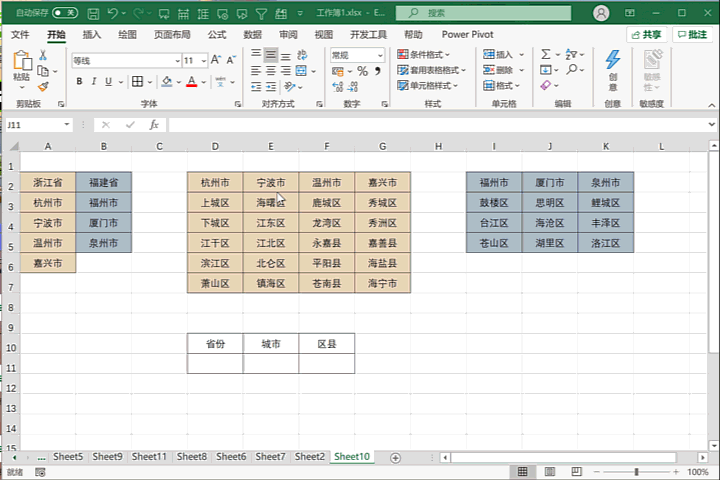The width and height of the screenshot is (720, 480).
Task: Decrease font size with small A icon
Action: (231, 60)
